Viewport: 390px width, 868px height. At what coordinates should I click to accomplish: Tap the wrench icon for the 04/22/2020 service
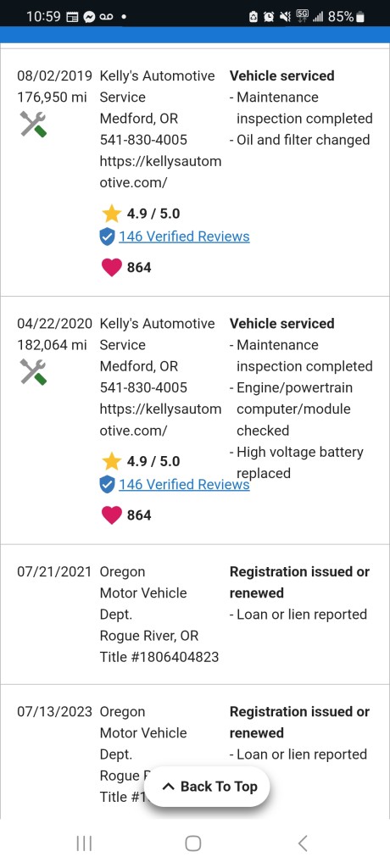pyautogui.click(x=33, y=372)
